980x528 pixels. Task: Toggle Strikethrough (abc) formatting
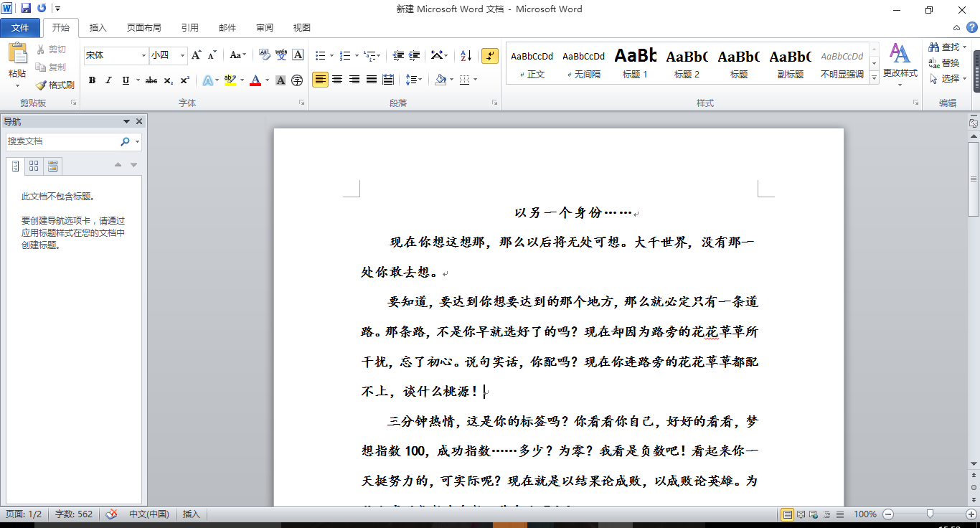(151, 80)
